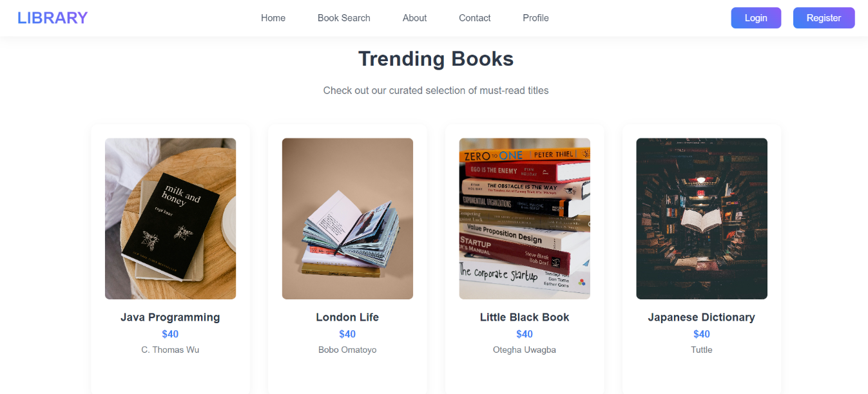Open the About page
Image resolution: width=868 pixels, height=394 pixels.
pos(414,18)
